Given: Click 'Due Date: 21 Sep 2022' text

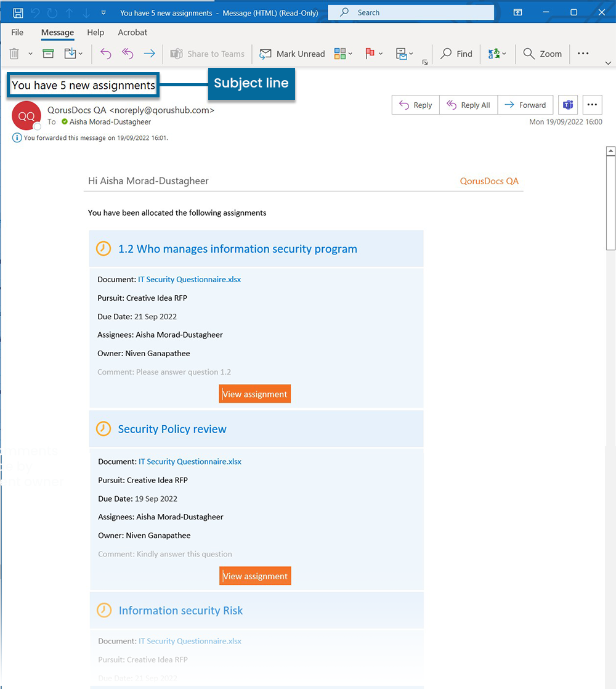Looking at the screenshot, I should 137,317.
